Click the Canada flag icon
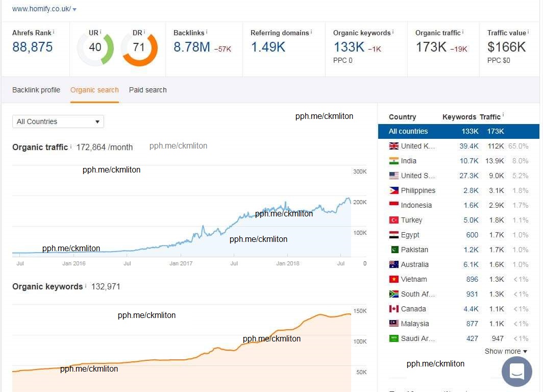The image size is (543, 392). 393,309
